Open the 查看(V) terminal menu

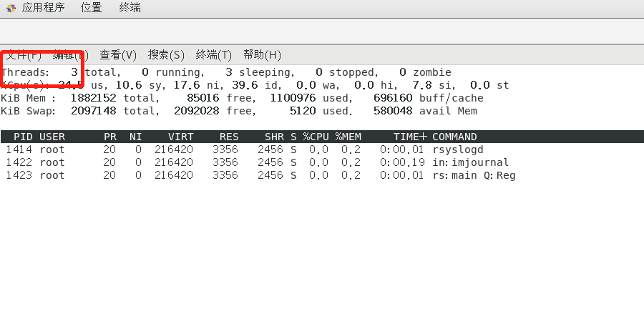pyautogui.click(x=118, y=54)
